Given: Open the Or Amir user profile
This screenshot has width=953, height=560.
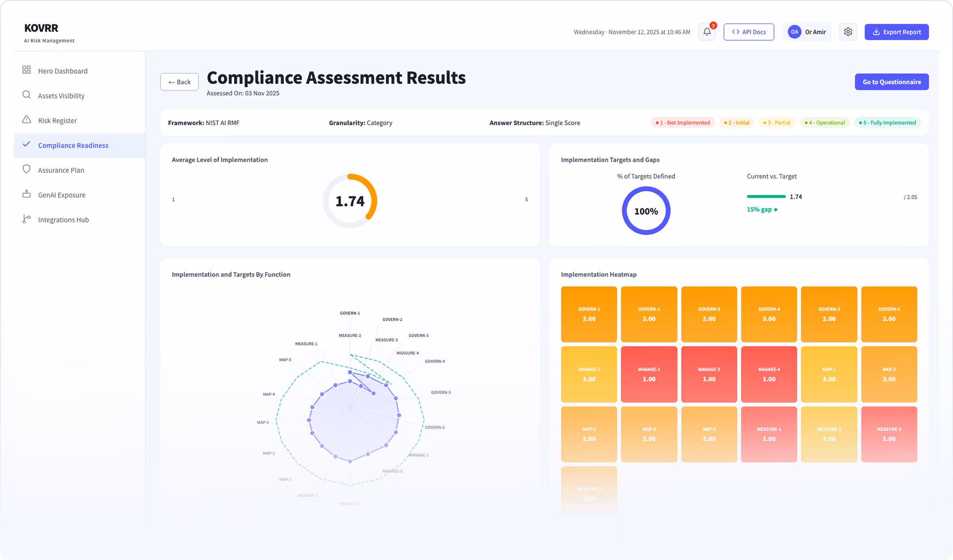Looking at the screenshot, I should click(x=807, y=32).
